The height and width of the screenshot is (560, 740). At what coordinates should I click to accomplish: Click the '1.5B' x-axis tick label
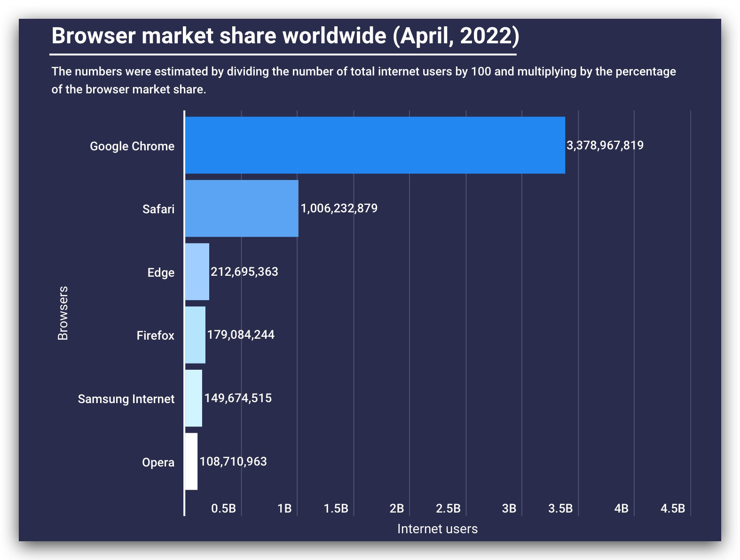[336, 508]
